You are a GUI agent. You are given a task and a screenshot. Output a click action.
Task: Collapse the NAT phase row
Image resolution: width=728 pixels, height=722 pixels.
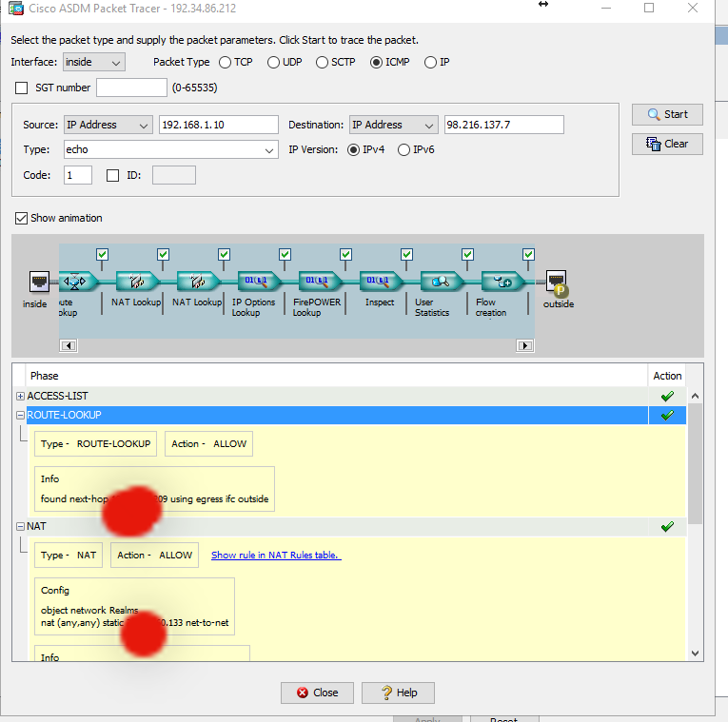click(x=20, y=527)
